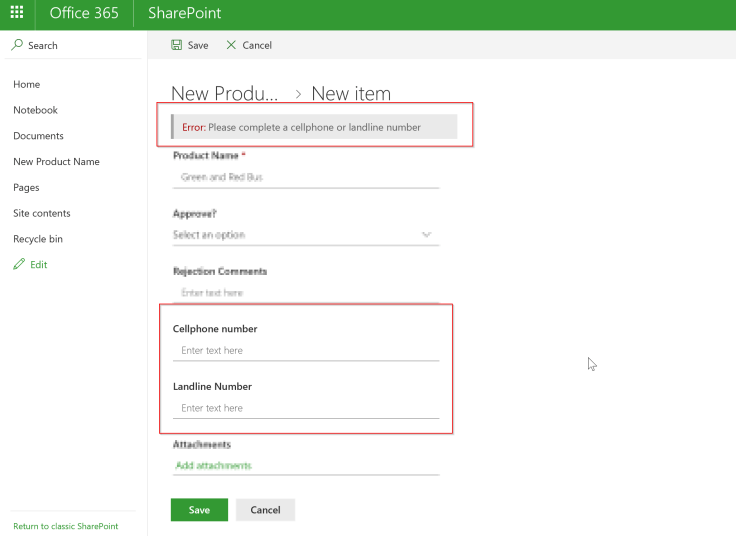Click Add attachments link
The width and height of the screenshot is (736, 536).
coord(213,466)
